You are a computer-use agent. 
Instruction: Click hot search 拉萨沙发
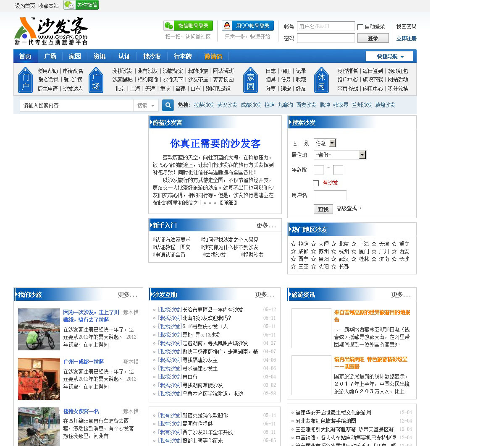coord(204,105)
